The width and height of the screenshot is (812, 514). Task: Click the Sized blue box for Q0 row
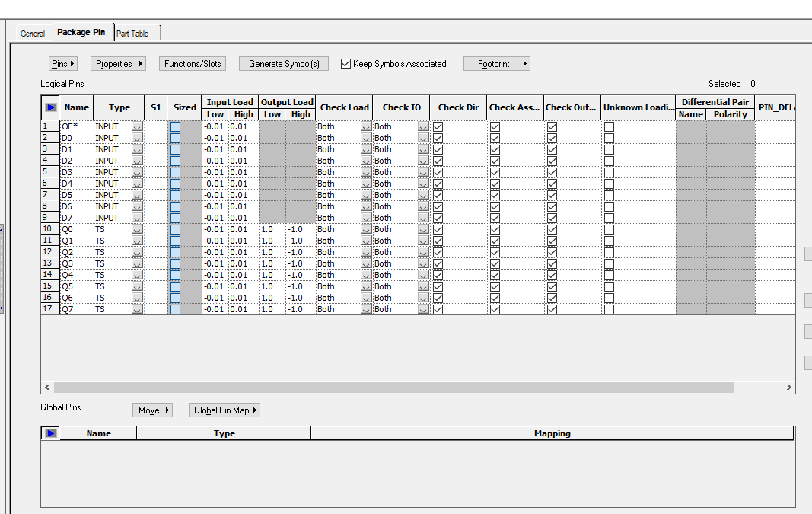pos(176,229)
